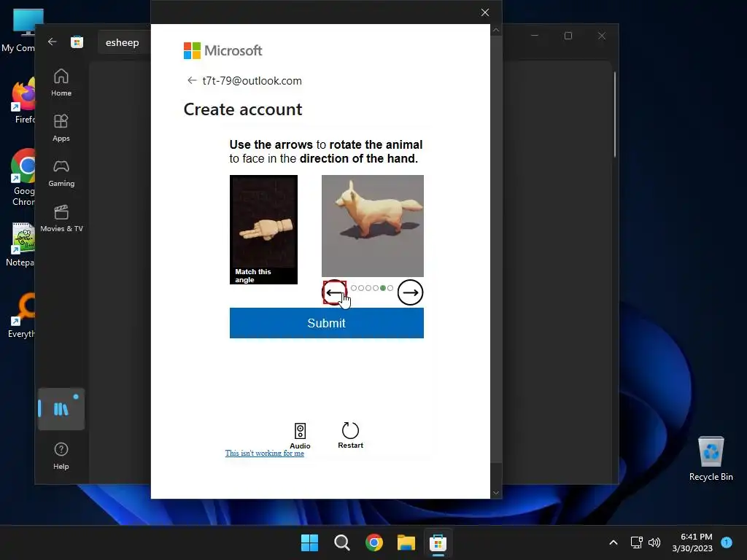Rotate the animal with the left arrow
The height and width of the screenshot is (560, 747).
(334, 292)
